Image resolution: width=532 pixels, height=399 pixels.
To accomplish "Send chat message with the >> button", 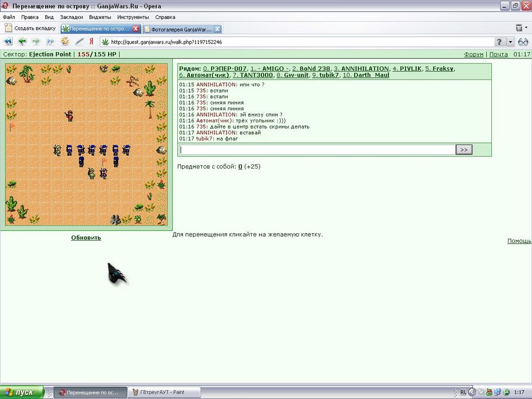I will pos(464,150).
